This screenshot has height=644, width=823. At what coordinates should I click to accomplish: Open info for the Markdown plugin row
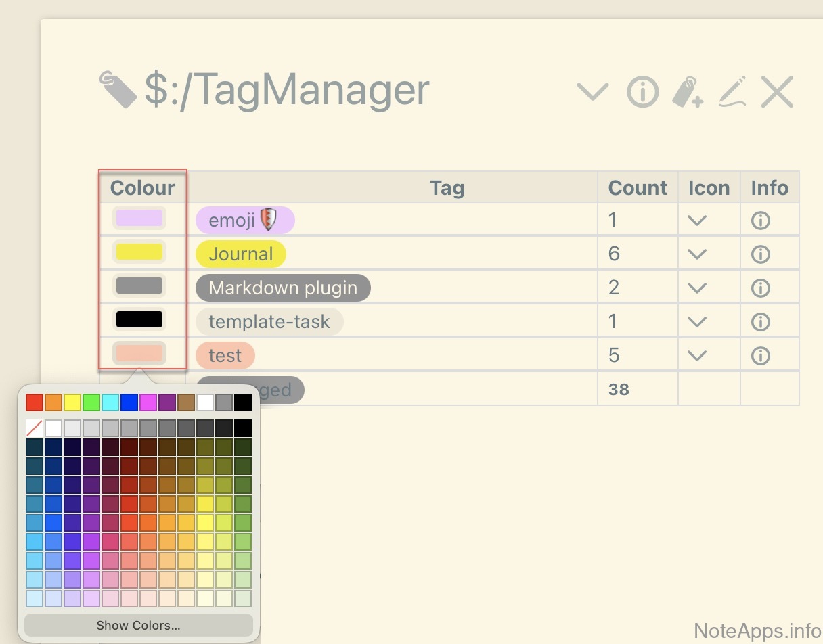click(761, 288)
